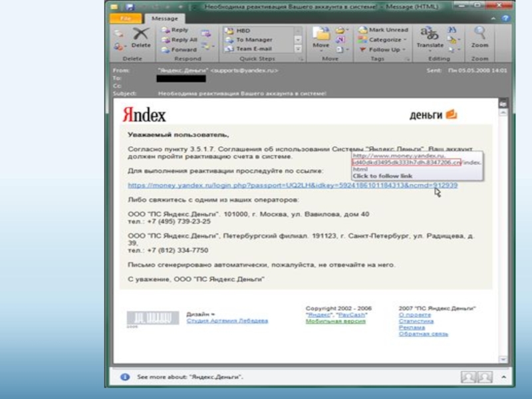The width and height of the screenshot is (532, 399).
Task: Click the Meeting reply icon
Action: click(x=206, y=33)
